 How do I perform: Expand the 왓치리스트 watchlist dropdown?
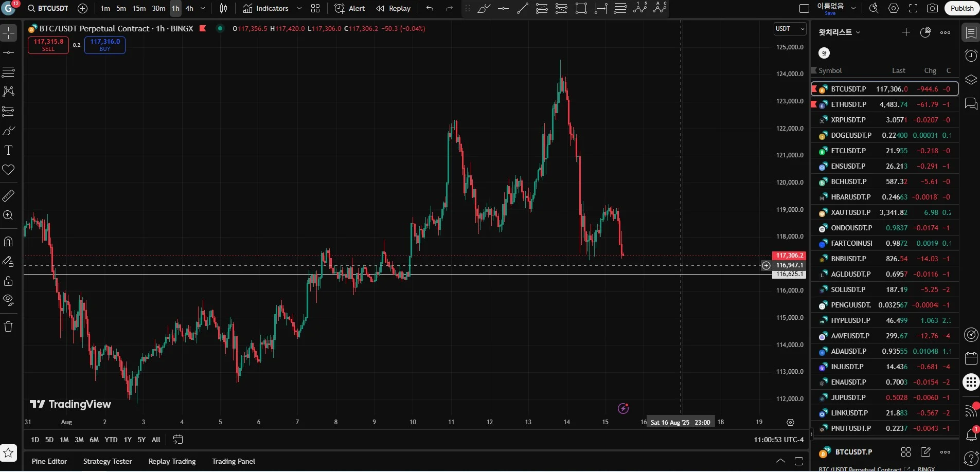pyautogui.click(x=840, y=32)
